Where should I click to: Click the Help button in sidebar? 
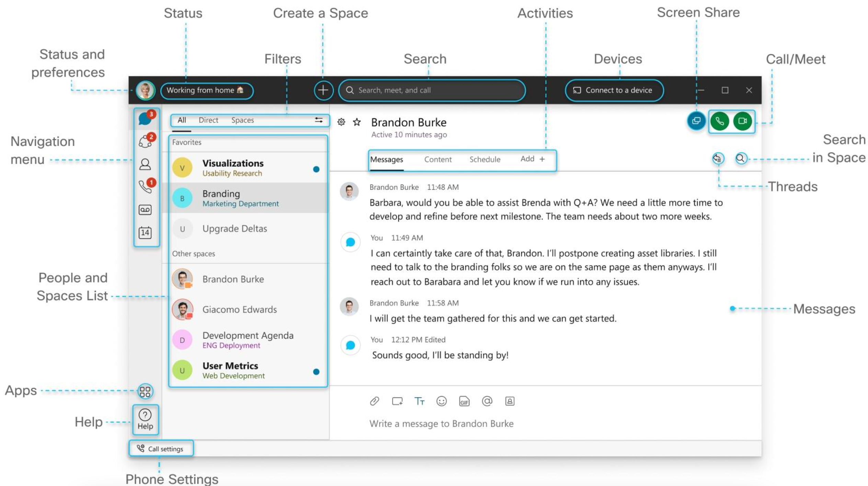coord(145,420)
